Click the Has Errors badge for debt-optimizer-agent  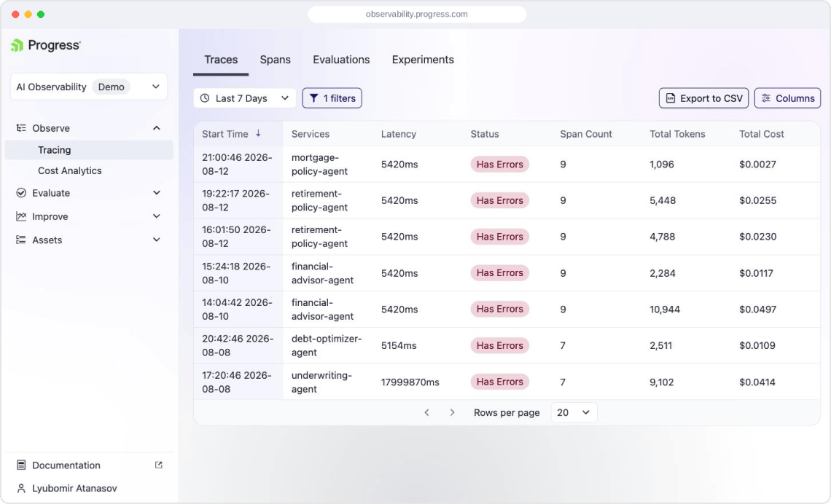point(500,345)
